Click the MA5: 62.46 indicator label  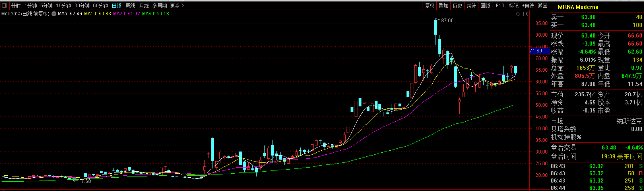[70, 14]
